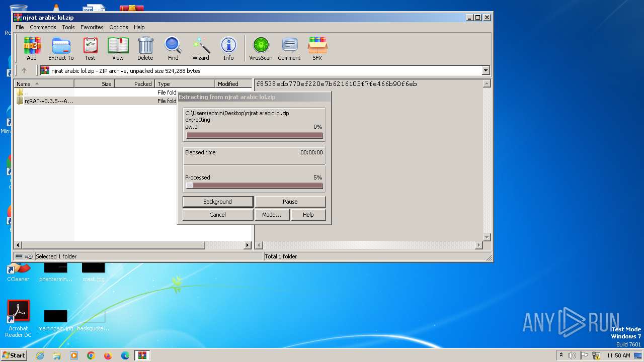Viewport: 644px width, 362px height.
Task: Click the pw.dll file progress bar
Action: click(x=255, y=135)
